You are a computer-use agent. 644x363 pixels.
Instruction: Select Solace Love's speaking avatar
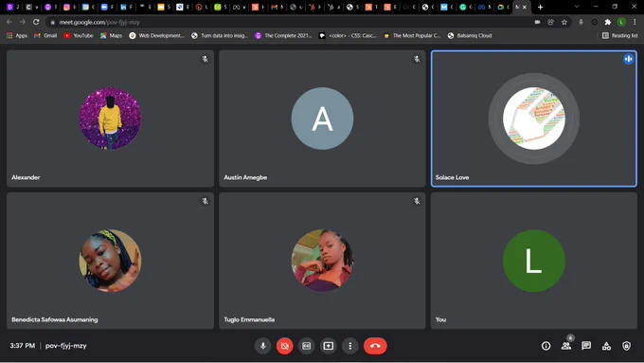click(534, 118)
